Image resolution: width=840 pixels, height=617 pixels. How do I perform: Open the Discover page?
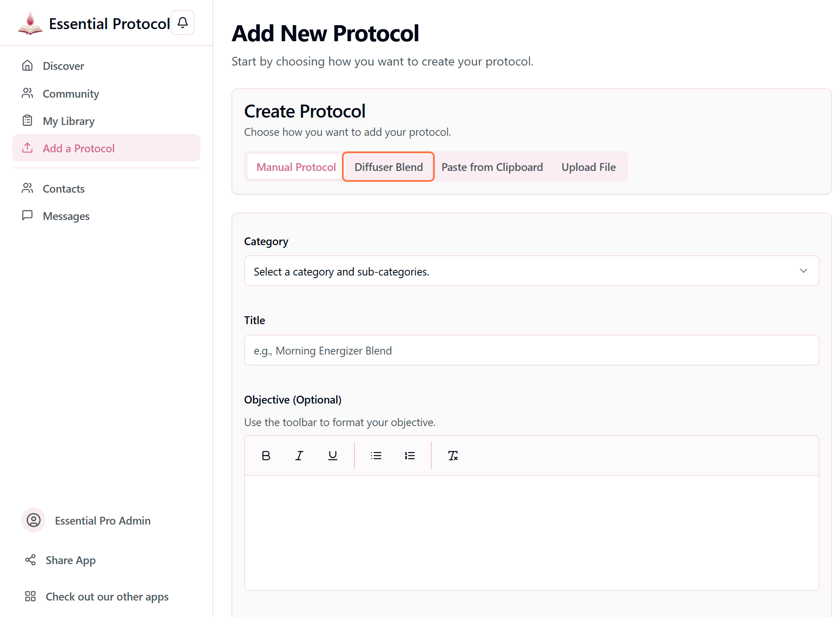coord(63,66)
